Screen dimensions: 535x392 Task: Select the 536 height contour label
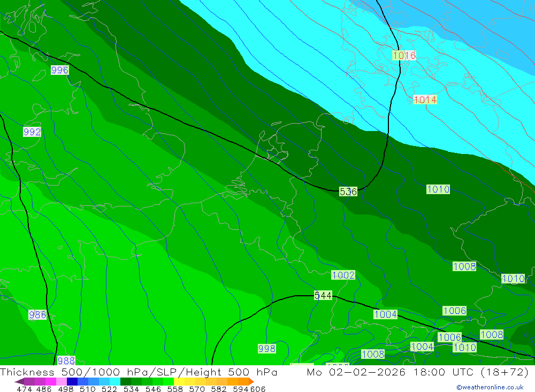pos(348,192)
